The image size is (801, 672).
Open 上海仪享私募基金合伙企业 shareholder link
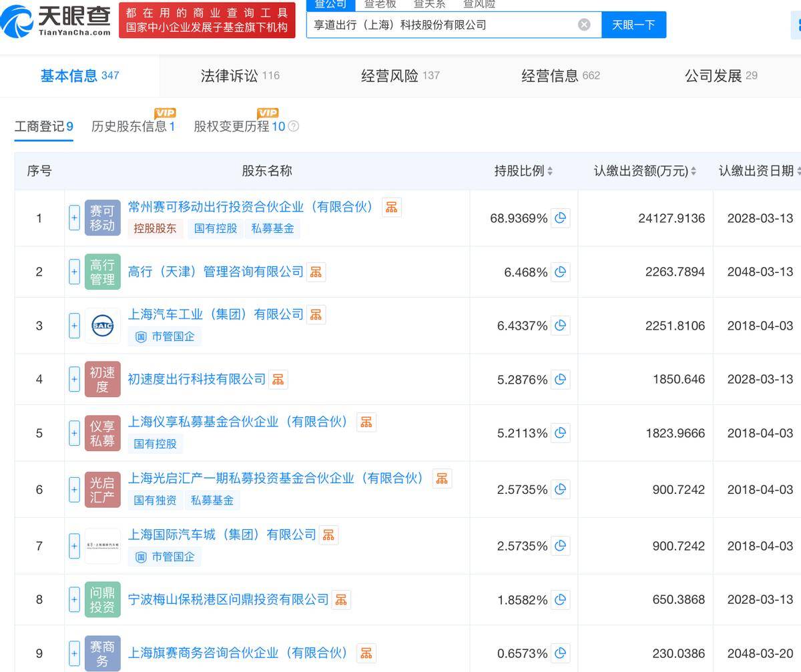[x=238, y=422]
